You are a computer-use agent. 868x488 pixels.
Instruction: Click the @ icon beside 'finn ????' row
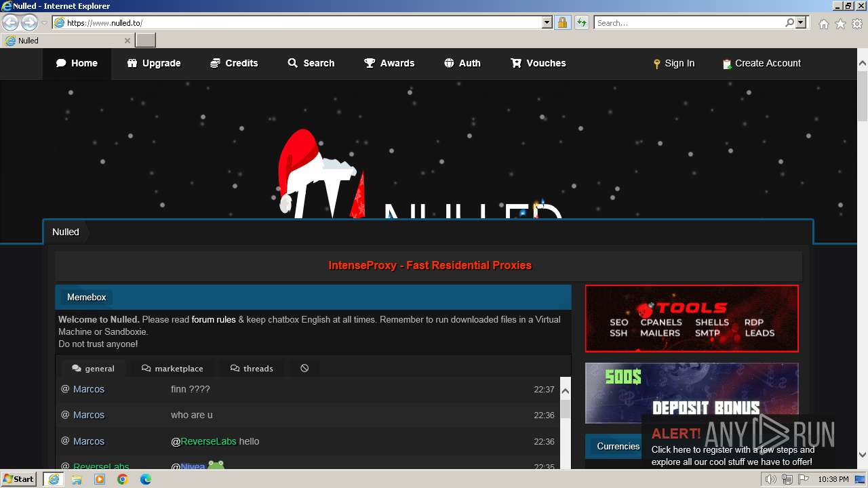pyautogui.click(x=65, y=389)
